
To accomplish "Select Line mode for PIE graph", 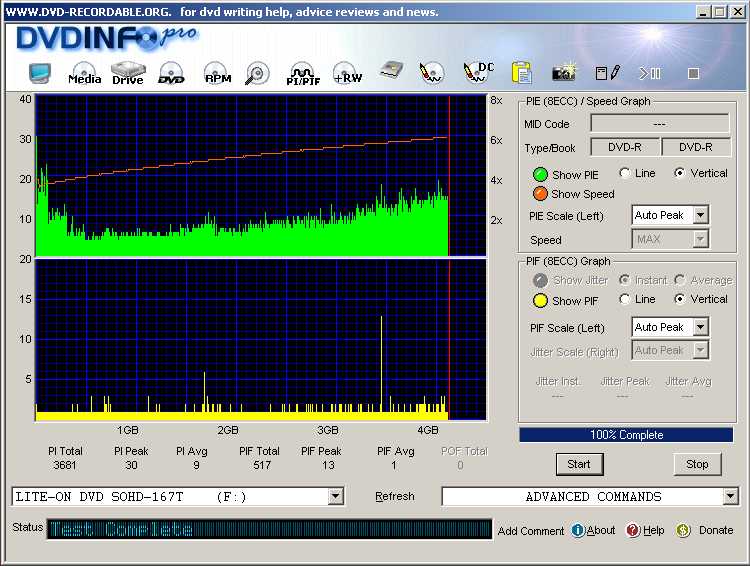I will pos(624,173).
